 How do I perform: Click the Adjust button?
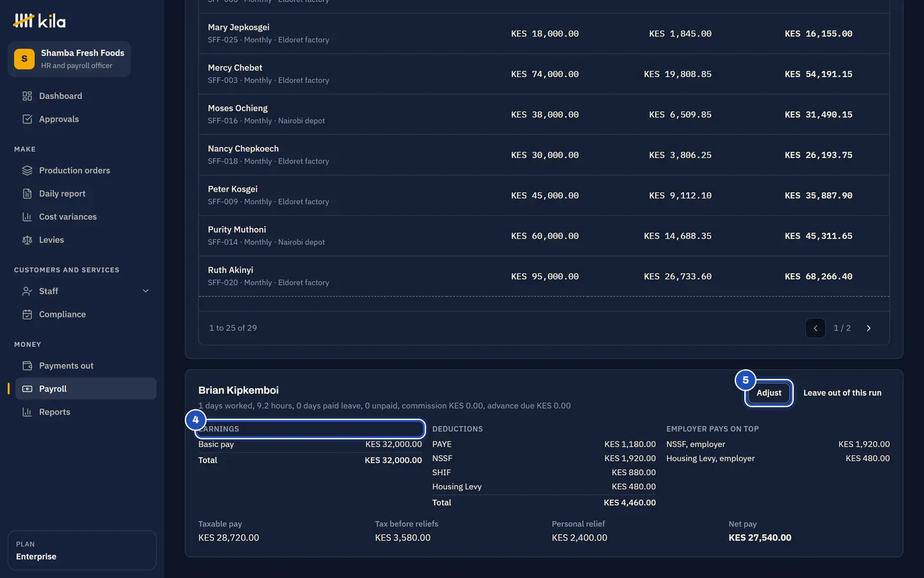coord(769,393)
